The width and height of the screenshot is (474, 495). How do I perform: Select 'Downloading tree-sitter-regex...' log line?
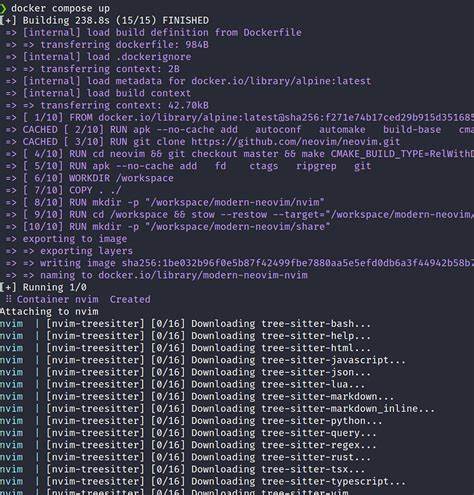(x=188, y=445)
